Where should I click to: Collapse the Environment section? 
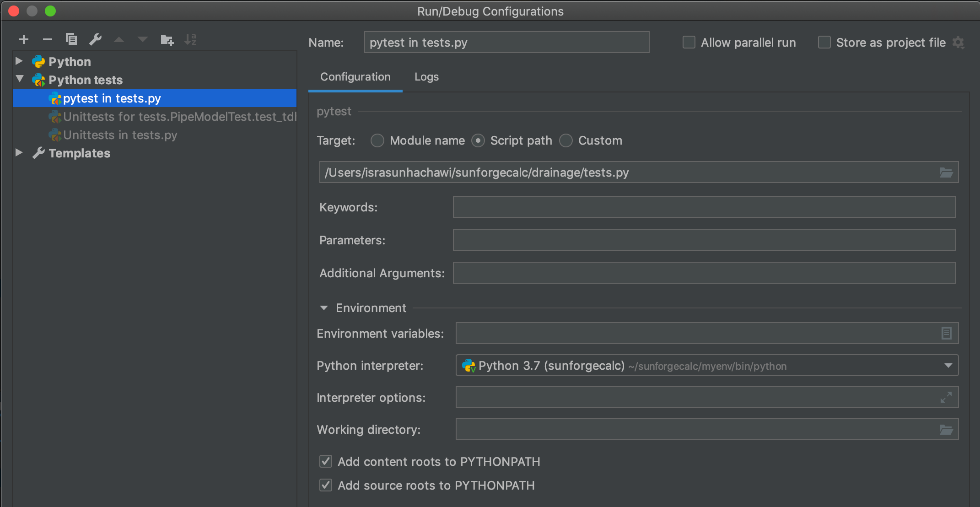[324, 307]
